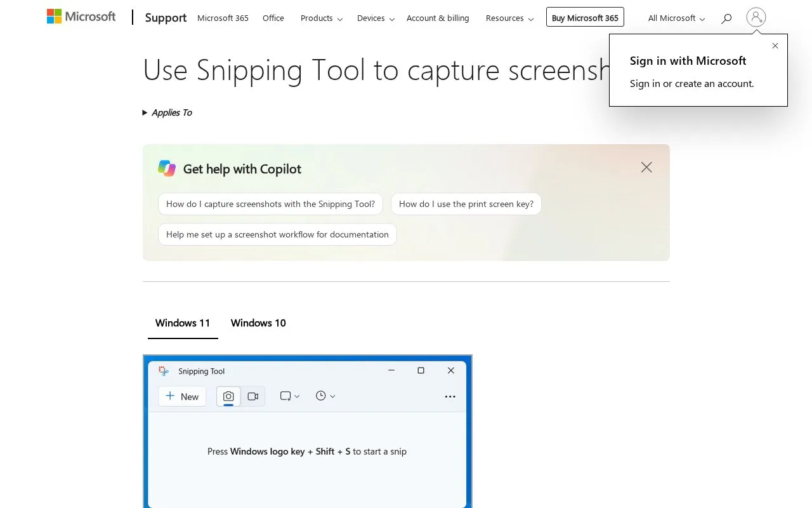Open the snip shape mode dropdown

point(290,396)
